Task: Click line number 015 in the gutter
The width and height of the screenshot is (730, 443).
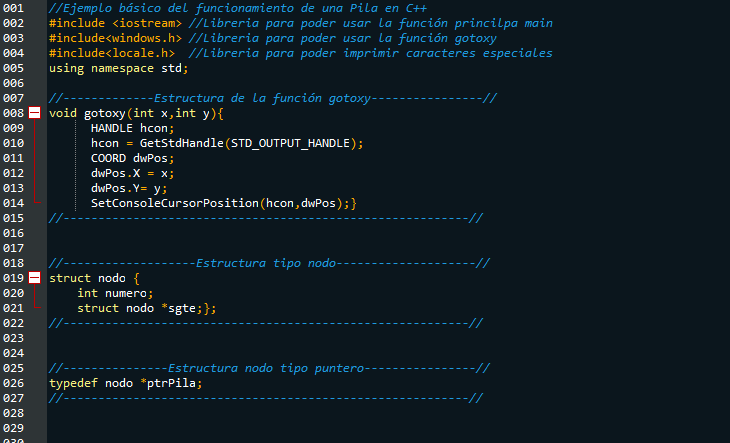Action: pyautogui.click(x=14, y=218)
